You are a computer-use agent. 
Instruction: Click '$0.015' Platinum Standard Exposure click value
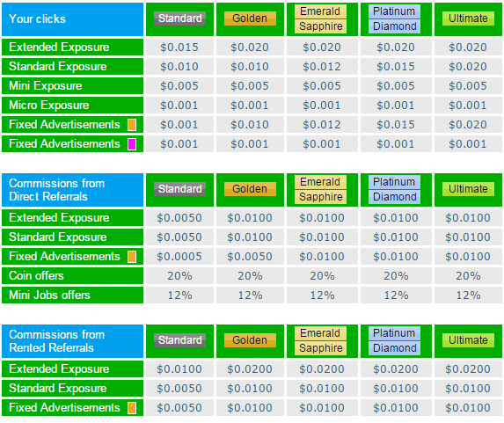(x=396, y=67)
